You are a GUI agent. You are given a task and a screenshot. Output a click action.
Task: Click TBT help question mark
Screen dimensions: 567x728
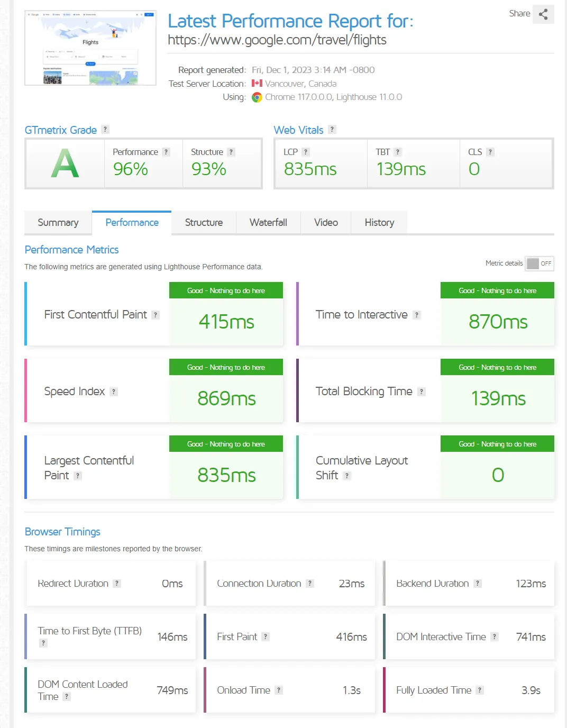[x=398, y=152]
